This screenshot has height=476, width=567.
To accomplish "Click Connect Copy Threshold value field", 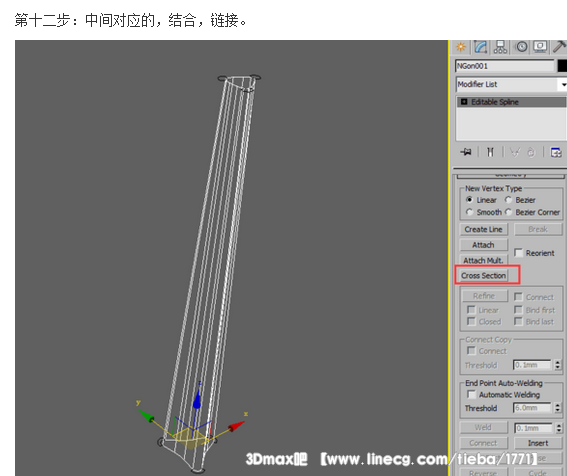I will 532,365.
